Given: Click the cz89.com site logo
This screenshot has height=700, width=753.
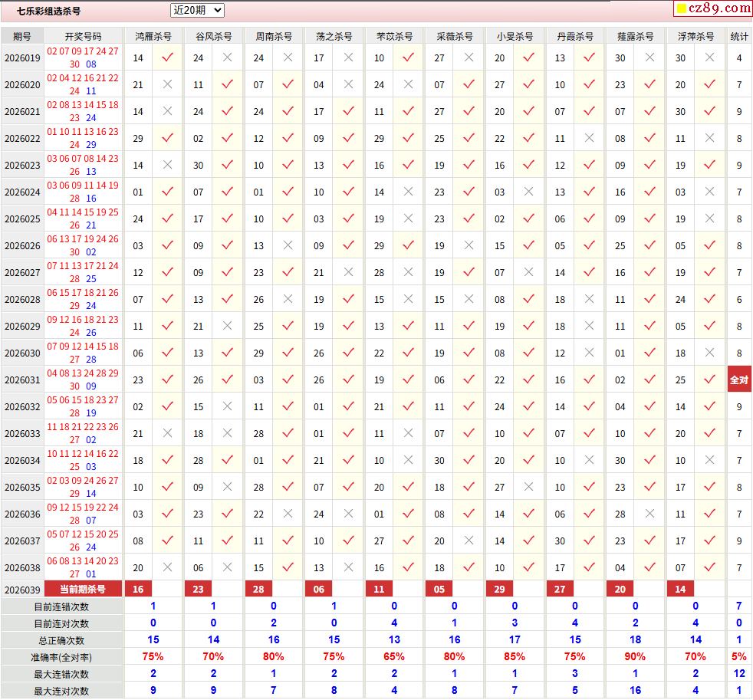Looking at the screenshot, I should [x=721, y=8].
